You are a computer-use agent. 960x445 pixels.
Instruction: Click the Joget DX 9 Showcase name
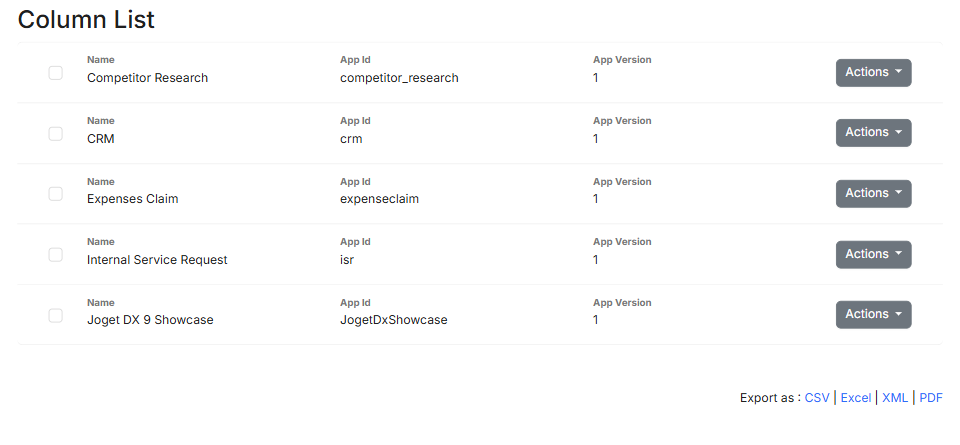pos(150,320)
